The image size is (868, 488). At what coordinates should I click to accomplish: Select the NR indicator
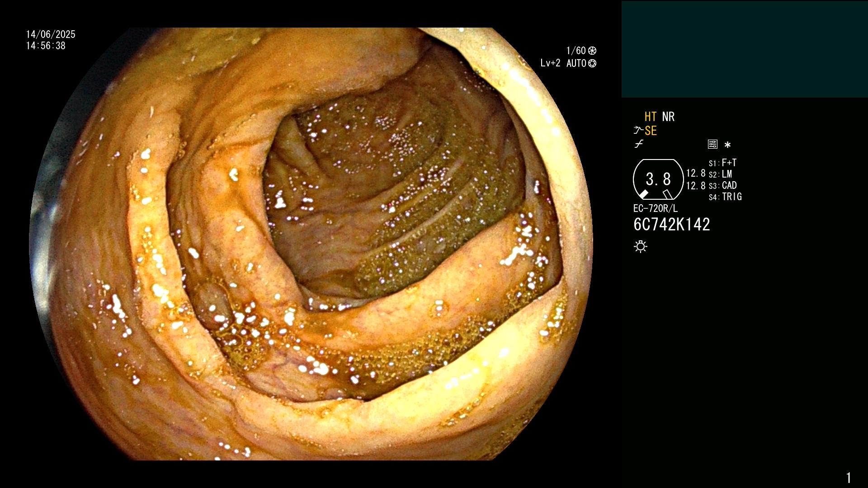(668, 117)
